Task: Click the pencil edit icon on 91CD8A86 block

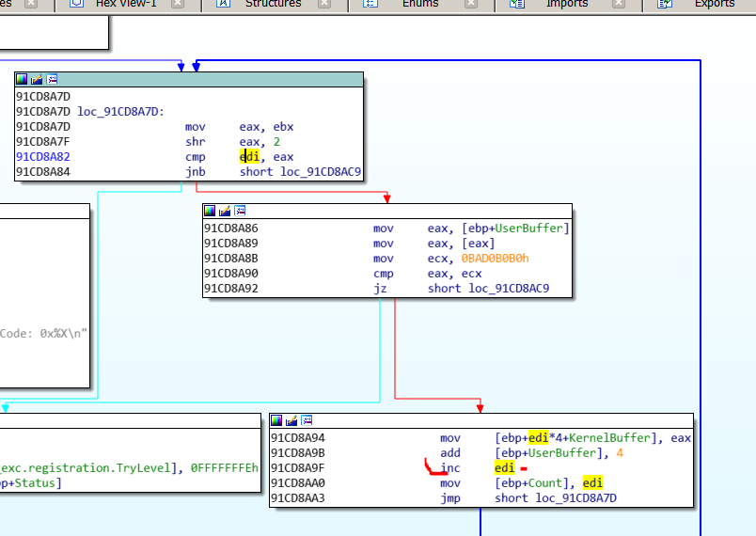Action: [x=225, y=211]
